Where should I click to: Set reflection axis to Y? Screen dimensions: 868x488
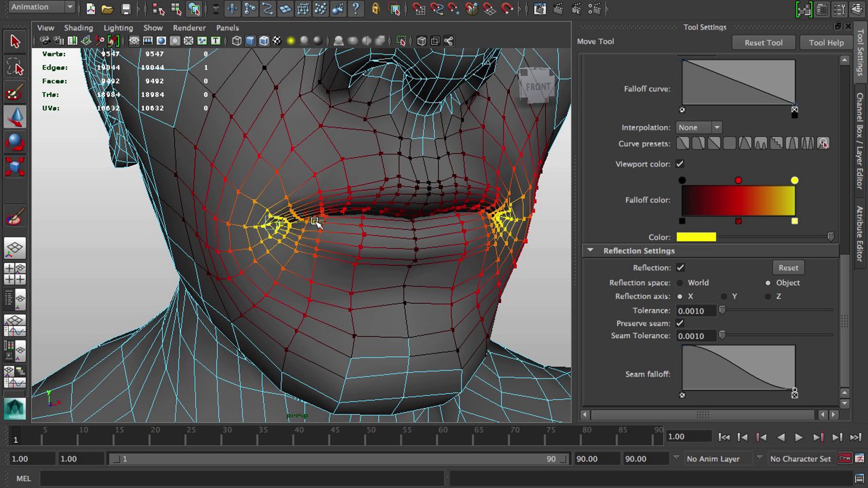point(724,296)
